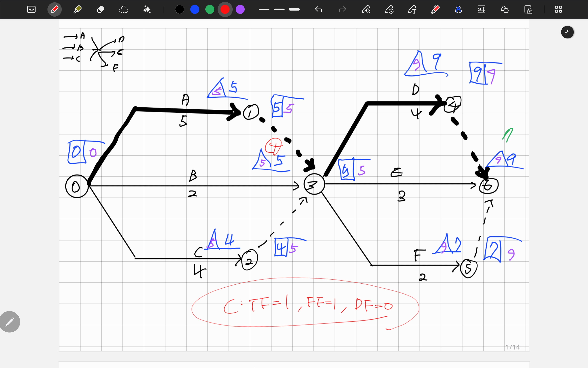Open the AI sparkle tool

147,9
